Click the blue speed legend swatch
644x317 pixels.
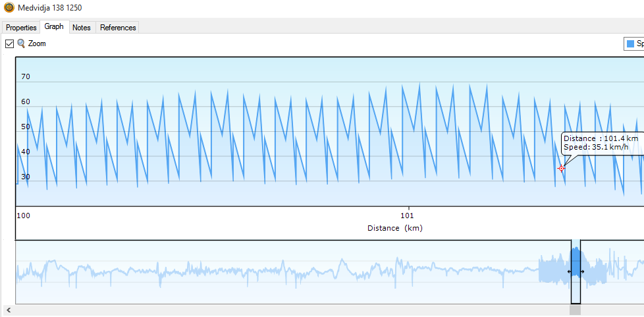tap(630, 43)
